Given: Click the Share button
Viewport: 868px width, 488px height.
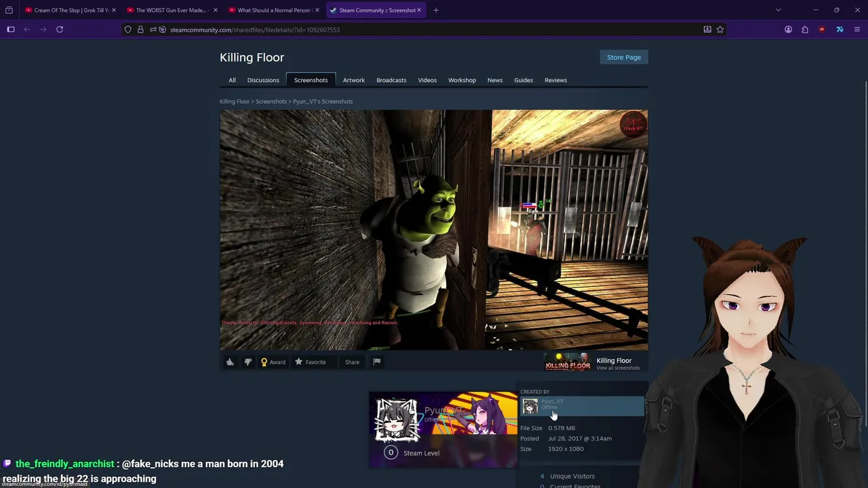Looking at the screenshot, I should tap(352, 362).
